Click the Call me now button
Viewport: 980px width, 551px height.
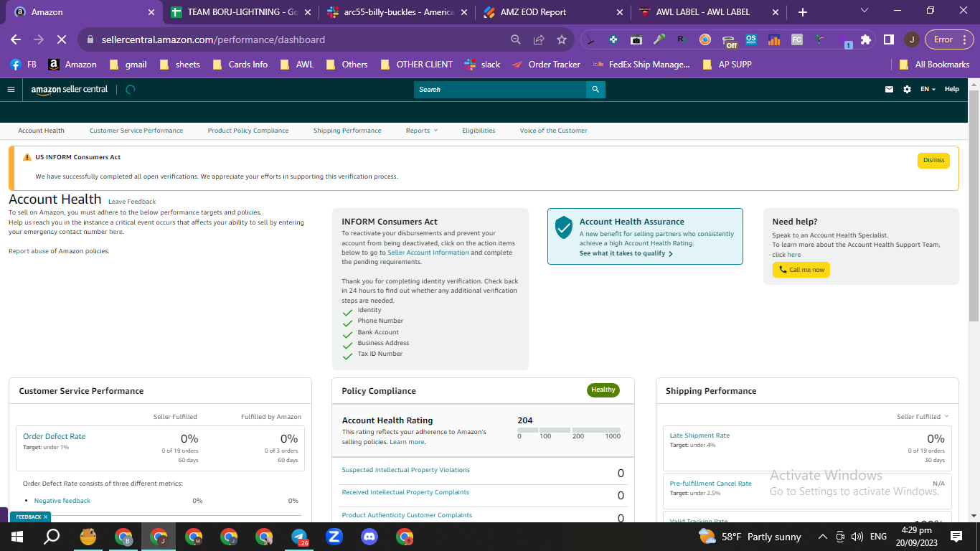click(x=801, y=270)
